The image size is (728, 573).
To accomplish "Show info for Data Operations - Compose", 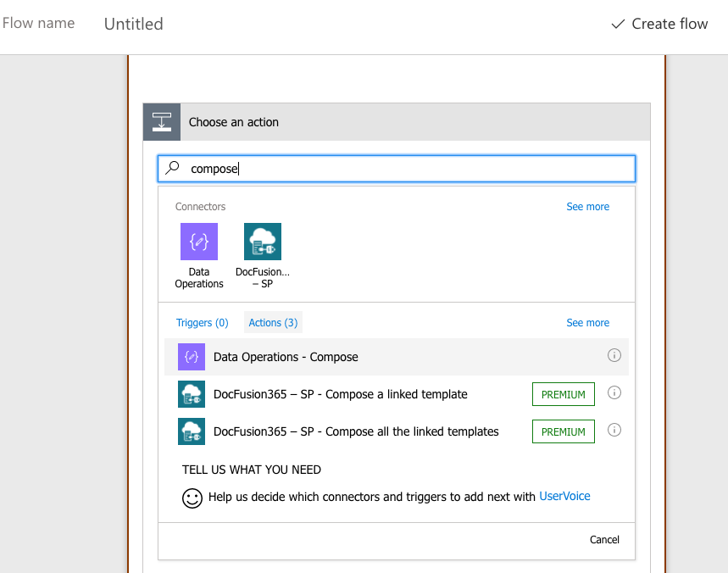I will tap(614, 356).
